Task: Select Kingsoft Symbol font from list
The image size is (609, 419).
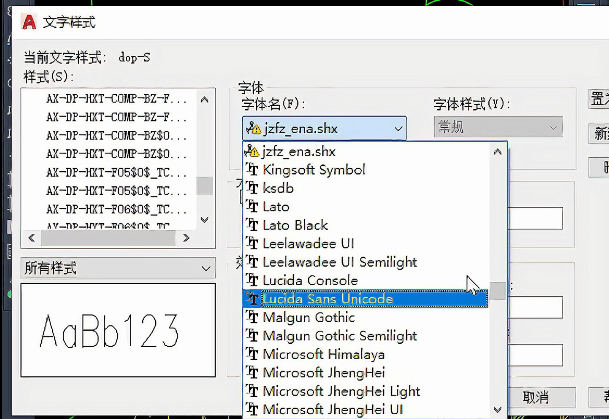Action: (x=313, y=170)
